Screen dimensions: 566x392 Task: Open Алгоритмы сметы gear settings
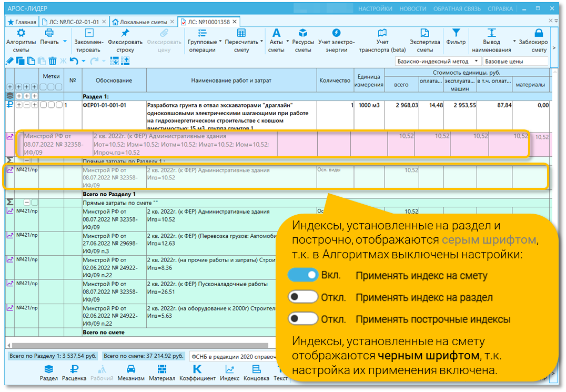tap(21, 33)
